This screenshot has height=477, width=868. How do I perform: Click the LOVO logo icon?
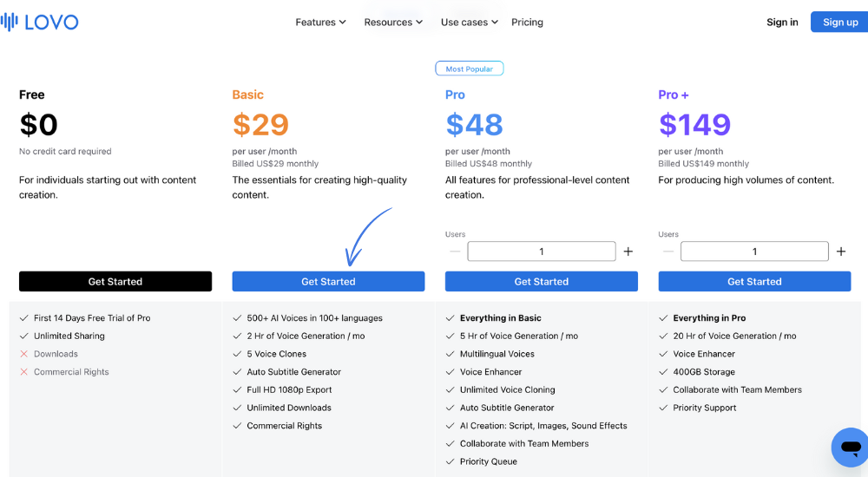point(10,23)
